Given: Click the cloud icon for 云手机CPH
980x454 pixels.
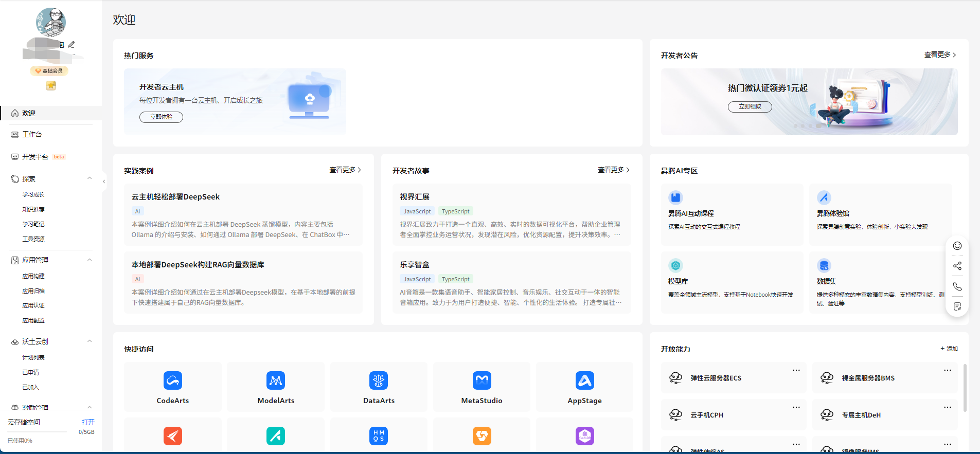Looking at the screenshot, I should point(675,415).
